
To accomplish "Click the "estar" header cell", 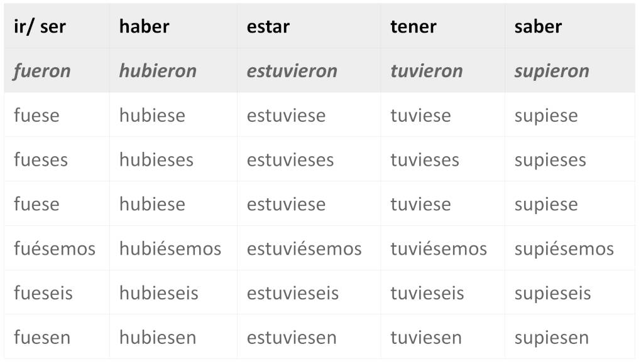I will coord(268,26).
